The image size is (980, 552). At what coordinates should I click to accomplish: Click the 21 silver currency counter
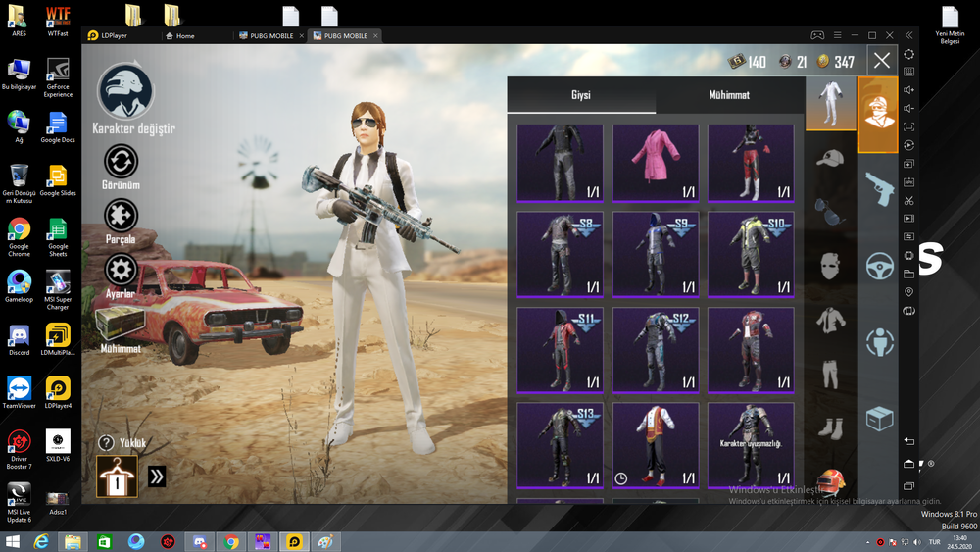point(794,61)
